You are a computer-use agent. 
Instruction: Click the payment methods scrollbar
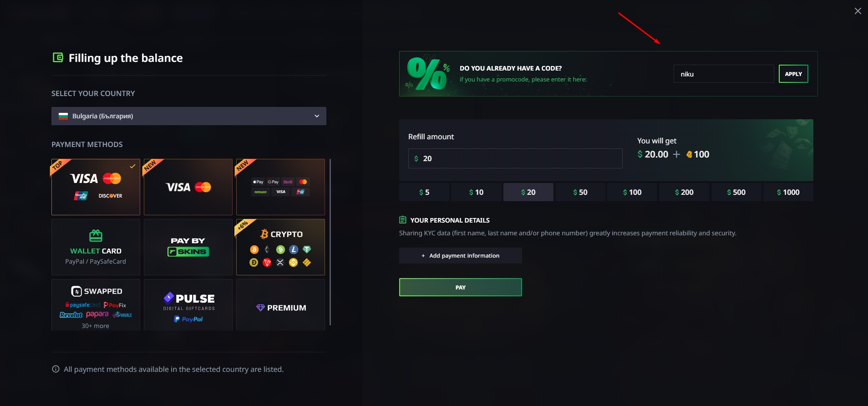coord(330,242)
